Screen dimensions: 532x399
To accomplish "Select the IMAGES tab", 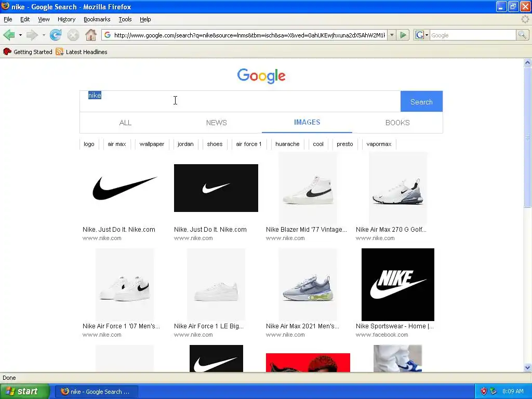I will 307,123.
